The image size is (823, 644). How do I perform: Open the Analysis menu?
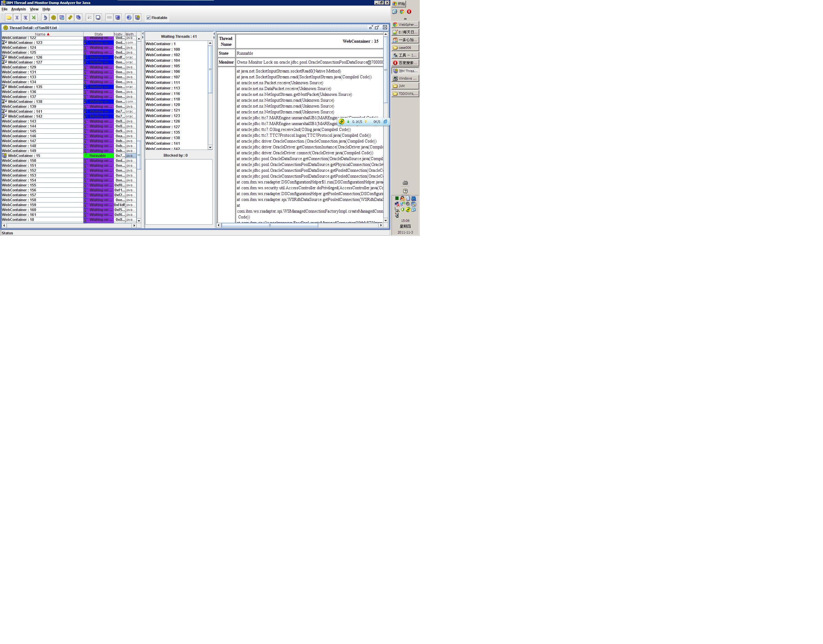tap(18, 9)
